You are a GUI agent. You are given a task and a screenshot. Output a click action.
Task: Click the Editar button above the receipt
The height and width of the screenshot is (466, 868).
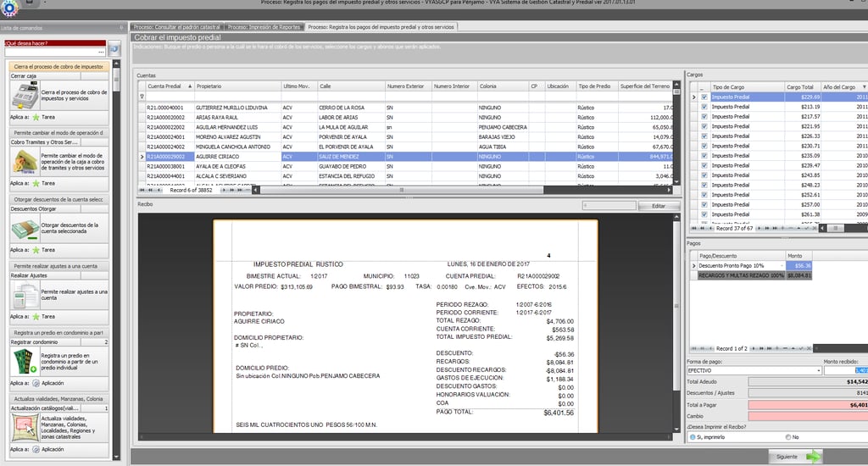[x=658, y=206]
